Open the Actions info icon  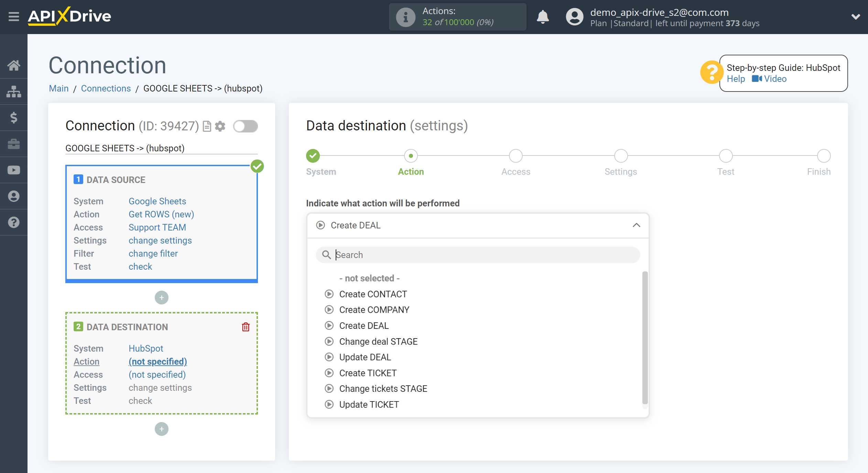coord(405,17)
